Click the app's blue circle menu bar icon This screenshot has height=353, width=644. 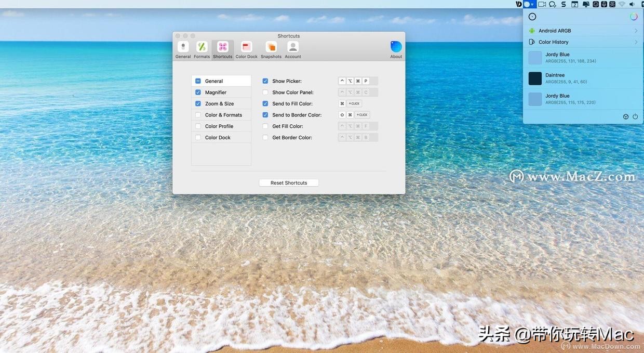tap(526, 4)
